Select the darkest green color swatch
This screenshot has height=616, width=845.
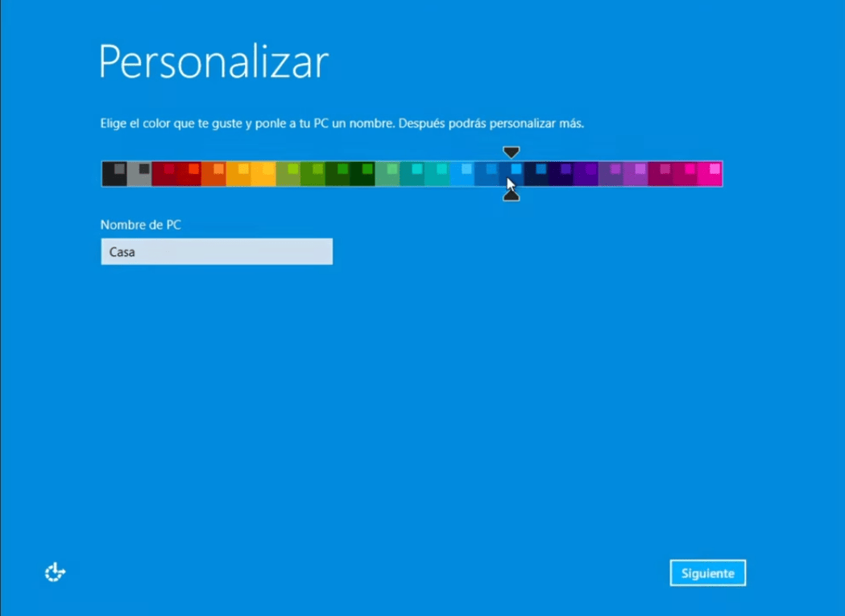pyautogui.click(x=362, y=174)
